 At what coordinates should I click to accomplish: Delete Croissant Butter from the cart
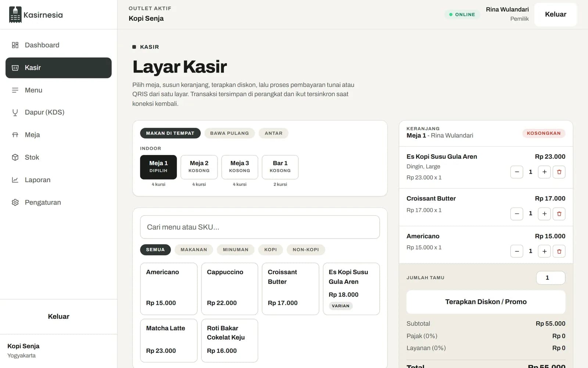559,213
